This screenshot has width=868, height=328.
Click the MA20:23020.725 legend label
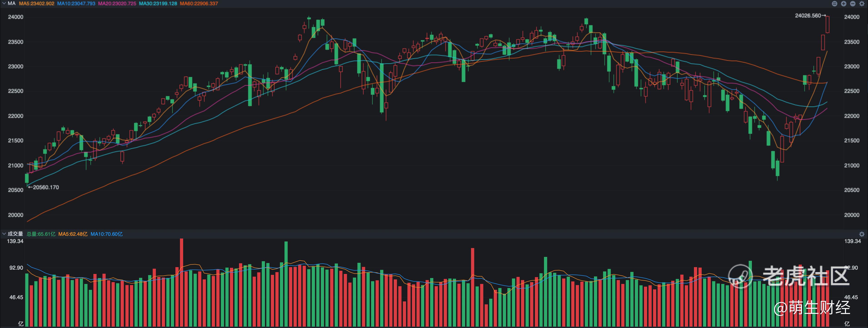pyautogui.click(x=117, y=4)
